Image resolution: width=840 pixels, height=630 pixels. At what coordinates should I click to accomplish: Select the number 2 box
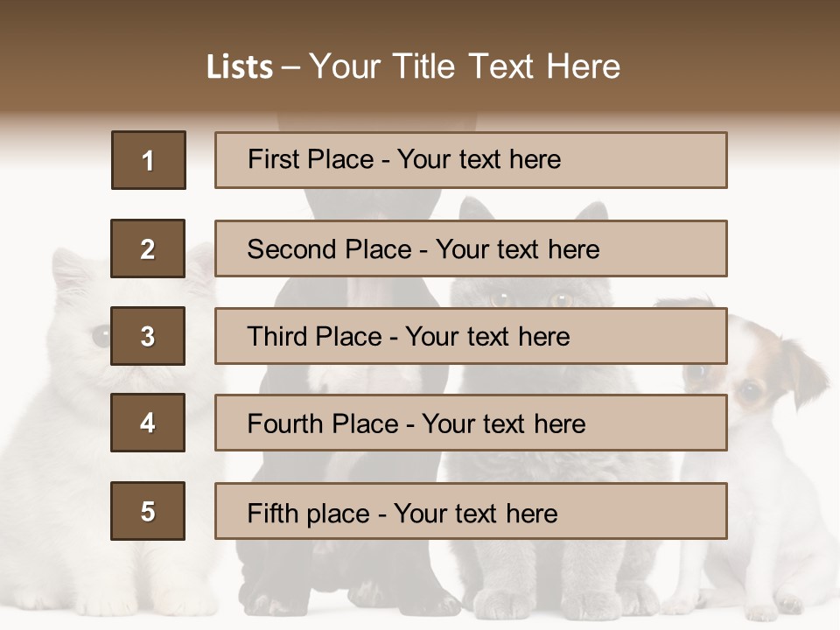[x=148, y=248]
